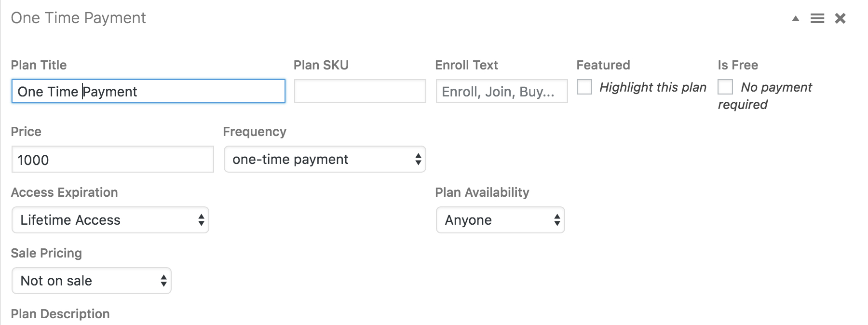Screen dimensions: 868x325
Task: Open the Frequency dropdown
Action: [x=325, y=159]
